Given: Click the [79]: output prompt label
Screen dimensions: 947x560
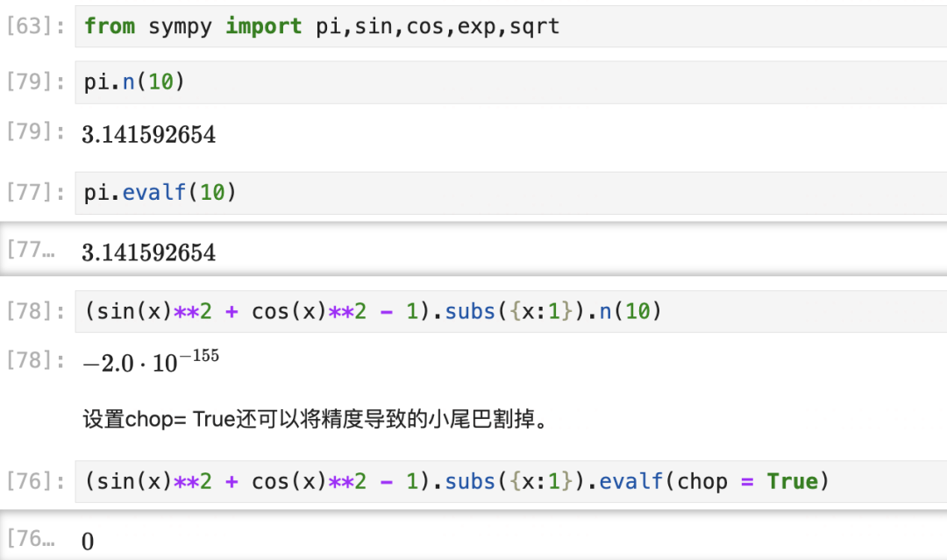Looking at the screenshot, I should (x=36, y=131).
